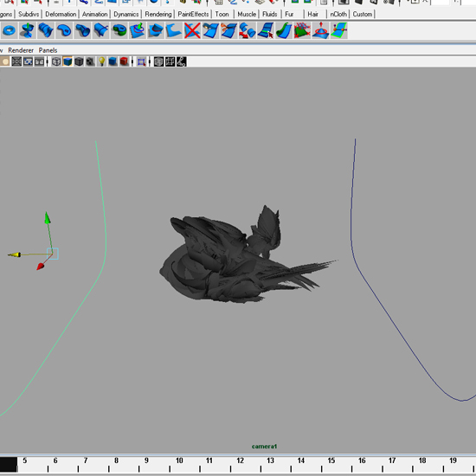This screenshot has height=476, width=476.
Task: Click the X-ray joints icon
Action: [x=181, y=61]
